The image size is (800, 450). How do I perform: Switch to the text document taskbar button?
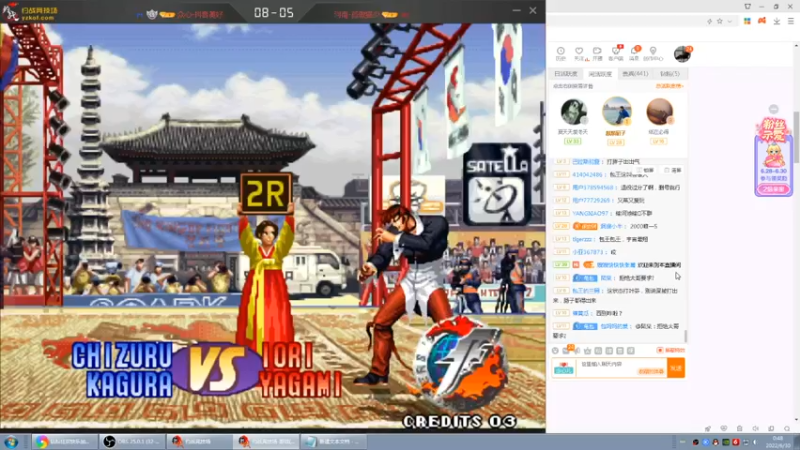(334, 441)
